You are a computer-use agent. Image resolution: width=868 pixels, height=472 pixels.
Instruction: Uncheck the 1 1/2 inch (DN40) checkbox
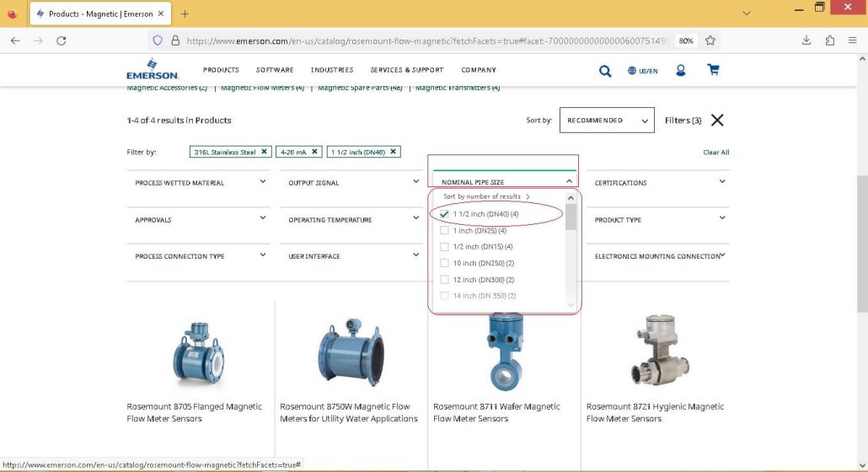click(444, 214)
